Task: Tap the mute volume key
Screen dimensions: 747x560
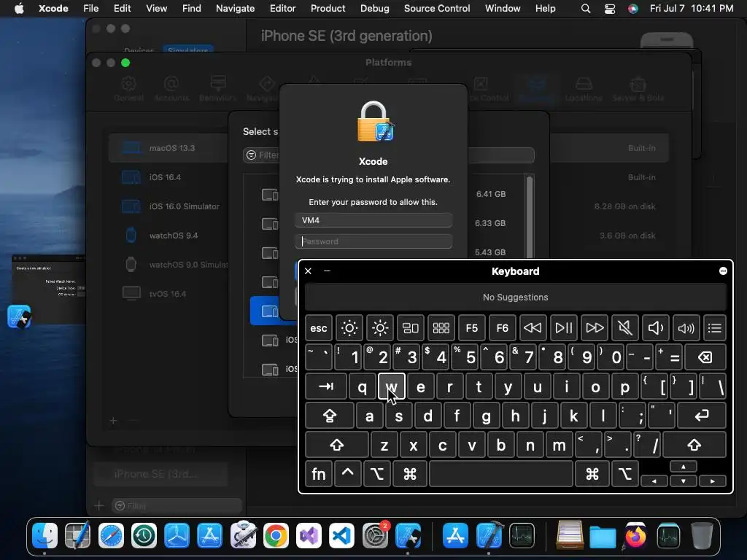Action: point(624,328)
